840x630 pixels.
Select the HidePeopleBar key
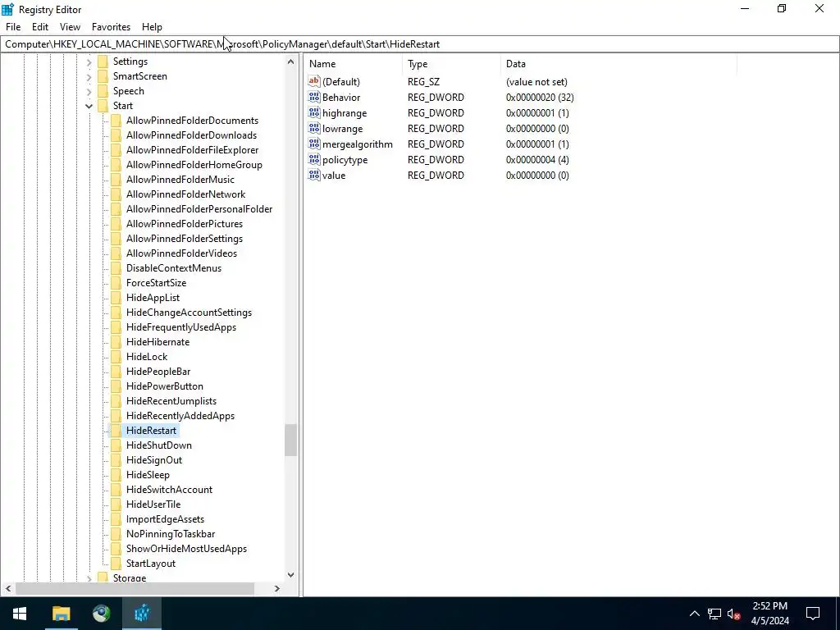point(158,372)
